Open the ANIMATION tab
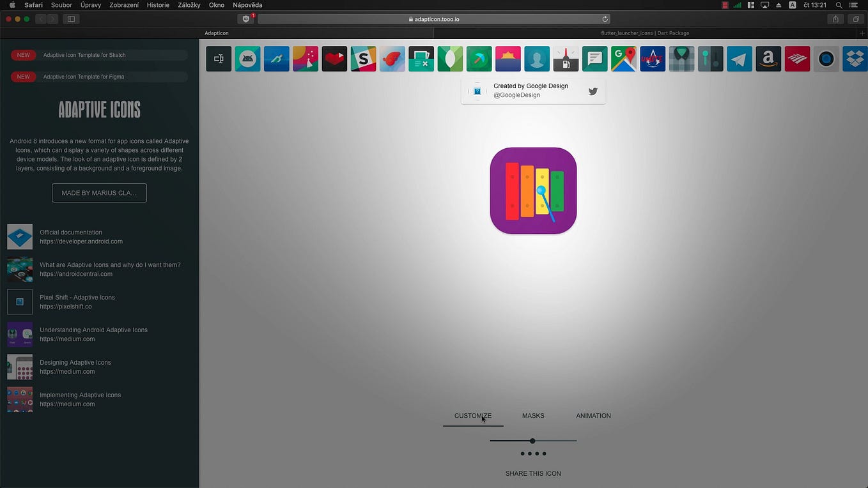868x488 pixels. pyautogui.click(x=593, y=416)
